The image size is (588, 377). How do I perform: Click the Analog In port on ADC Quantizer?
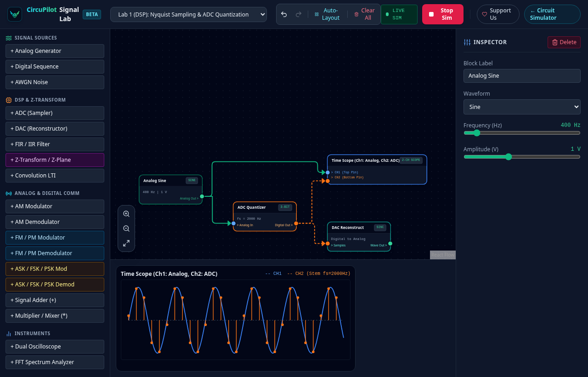pyautogui.click(x=233, y=223)
